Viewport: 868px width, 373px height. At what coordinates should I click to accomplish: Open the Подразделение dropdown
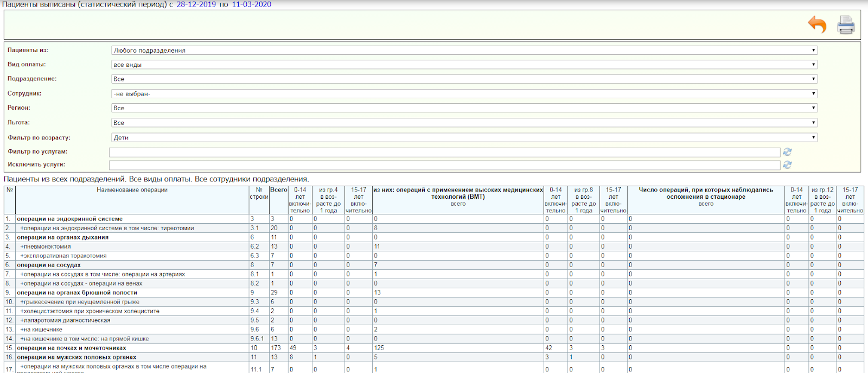pyautogui.click(x=464, y=79)
